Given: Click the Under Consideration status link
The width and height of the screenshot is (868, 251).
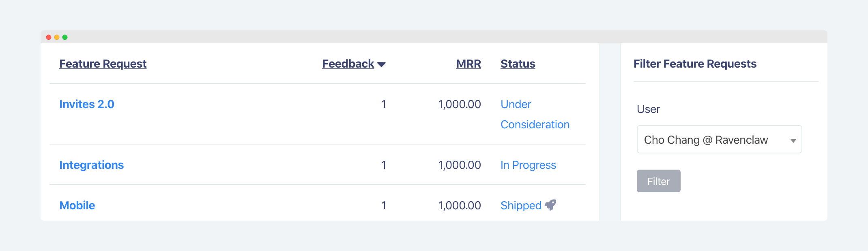Looking at the screenshot, I should pos(535,114).
